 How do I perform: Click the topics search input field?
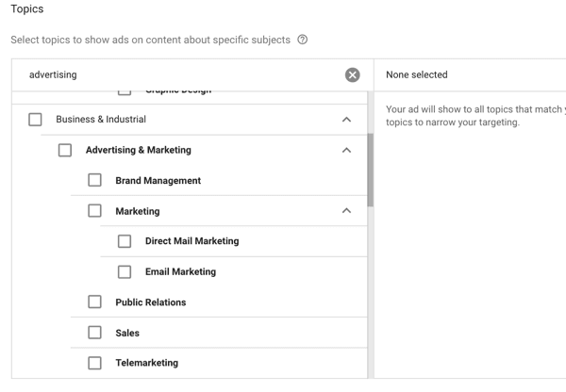coord(179,74)
